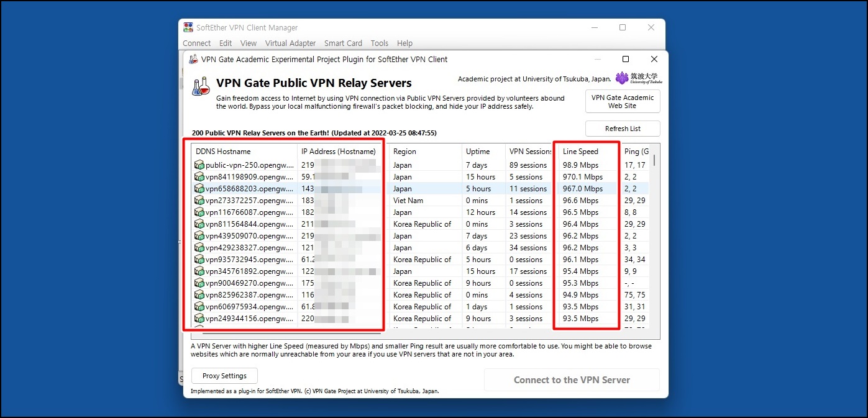This screenshot has height=418, width=868.
Task: Open the Connect menu
Action: coord(196,43)
